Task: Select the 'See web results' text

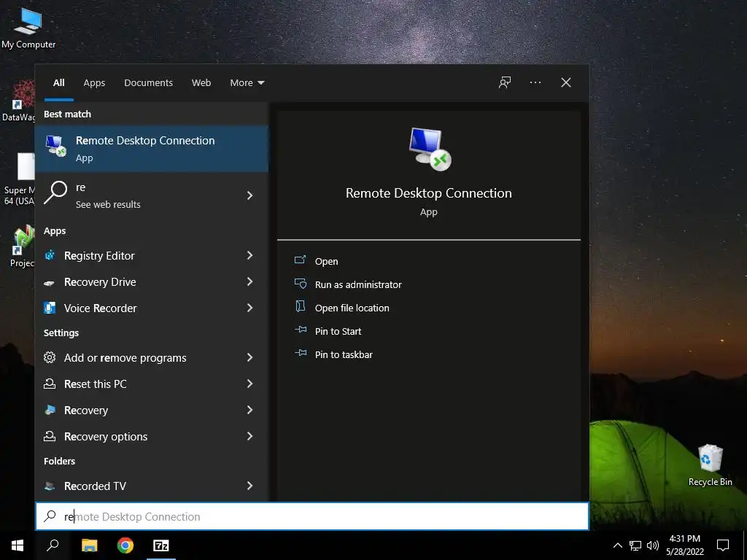Action: pyautogui.click(x=108, y=204)
